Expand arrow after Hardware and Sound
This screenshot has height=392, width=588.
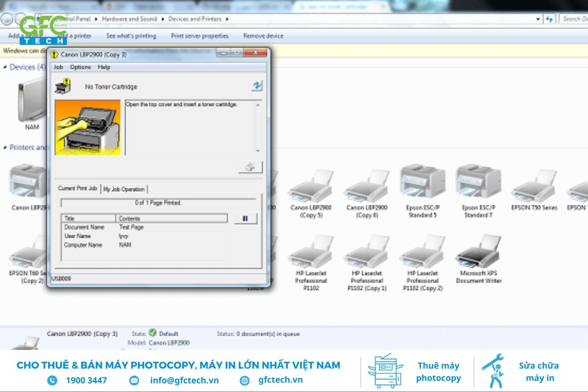163,19
